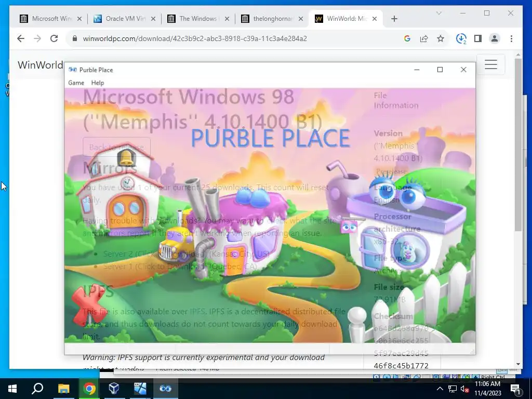This screenshot has height=399, width=532.
Task: Share this page from the address bar
Action: [424, 38]
